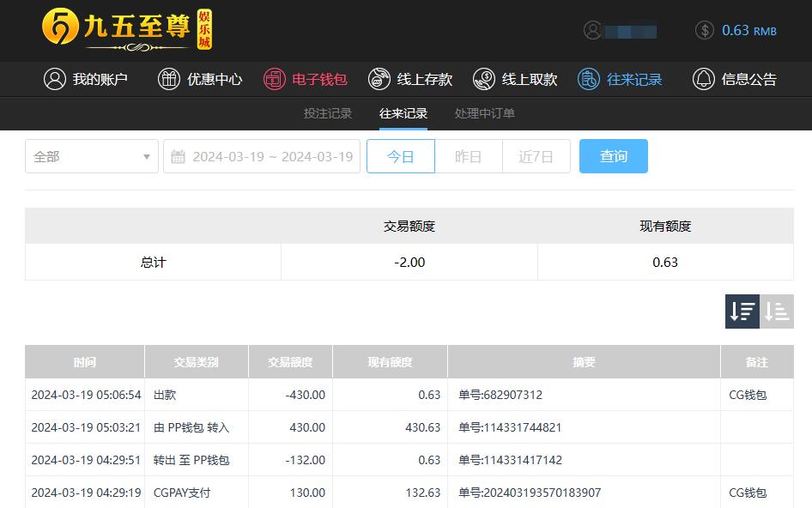Sort records in descending order
Viewport: 812px width, 508px height.
742,311
